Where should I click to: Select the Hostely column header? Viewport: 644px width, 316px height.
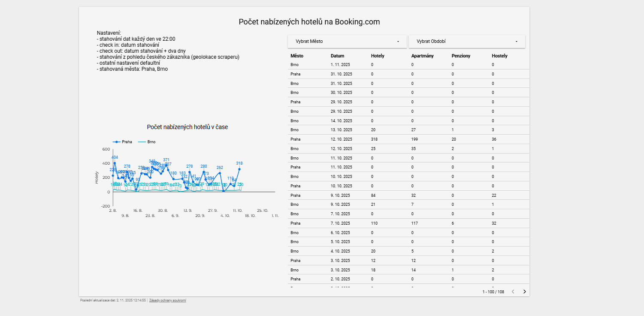pos(499,56)
